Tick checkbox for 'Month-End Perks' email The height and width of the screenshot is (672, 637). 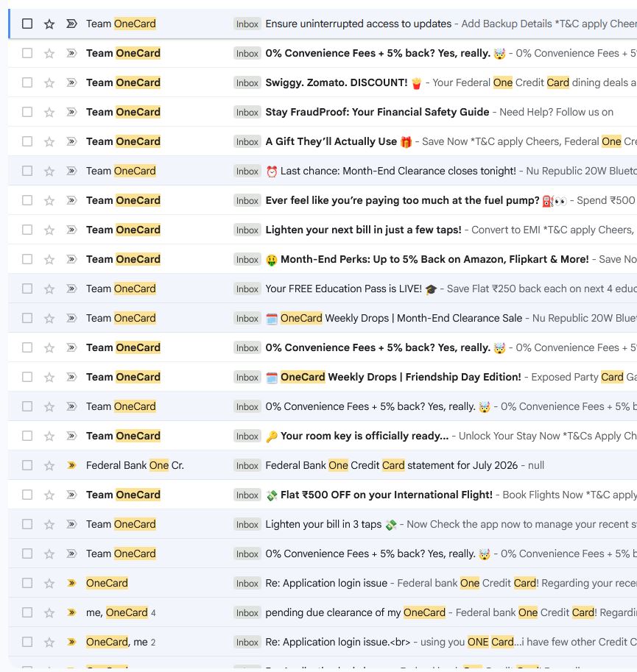click(x=27, y=259)
